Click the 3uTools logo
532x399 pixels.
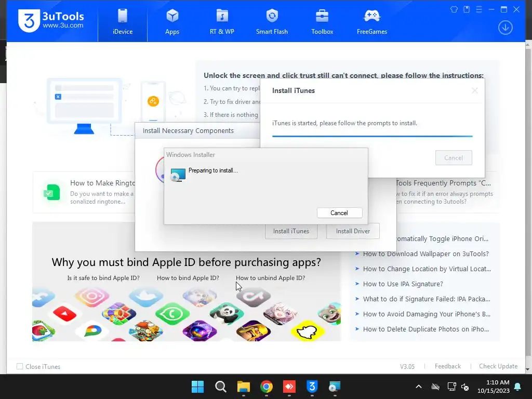coord(51,21)
